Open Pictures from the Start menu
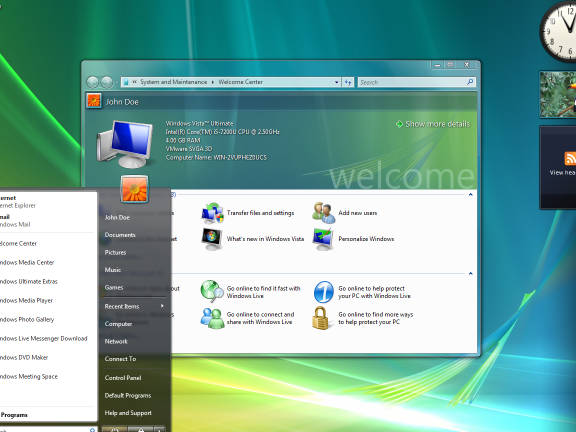 [x=115, y=252]
